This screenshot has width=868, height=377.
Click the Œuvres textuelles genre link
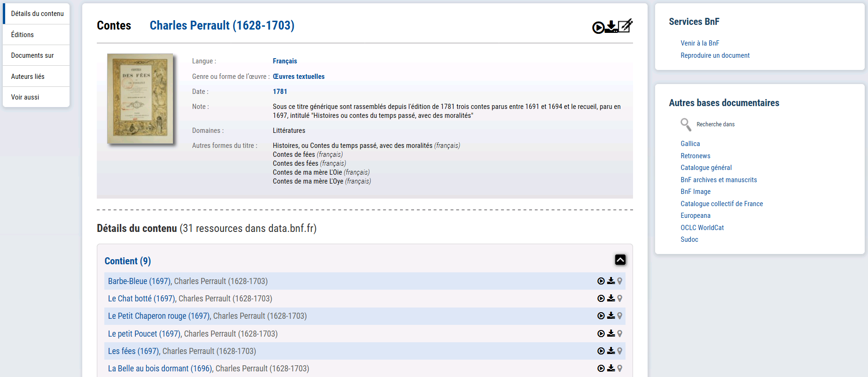[x=298, y=77]
